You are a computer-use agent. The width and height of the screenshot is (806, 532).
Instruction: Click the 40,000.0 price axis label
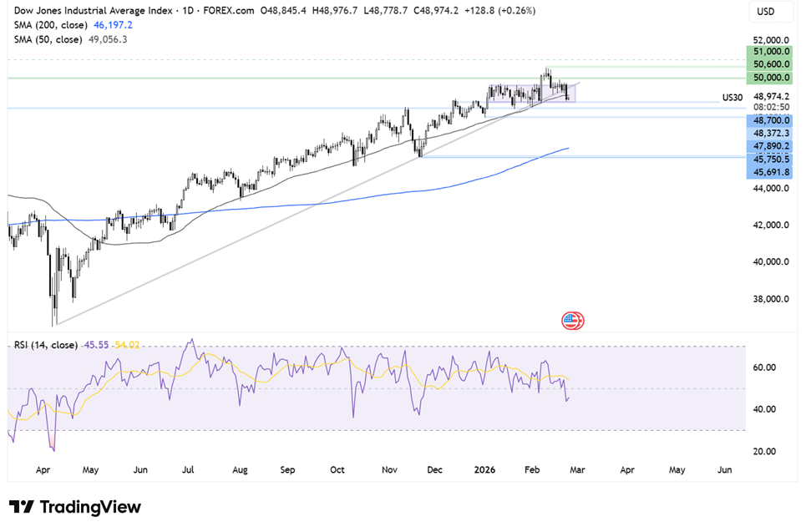pos(771,261)
